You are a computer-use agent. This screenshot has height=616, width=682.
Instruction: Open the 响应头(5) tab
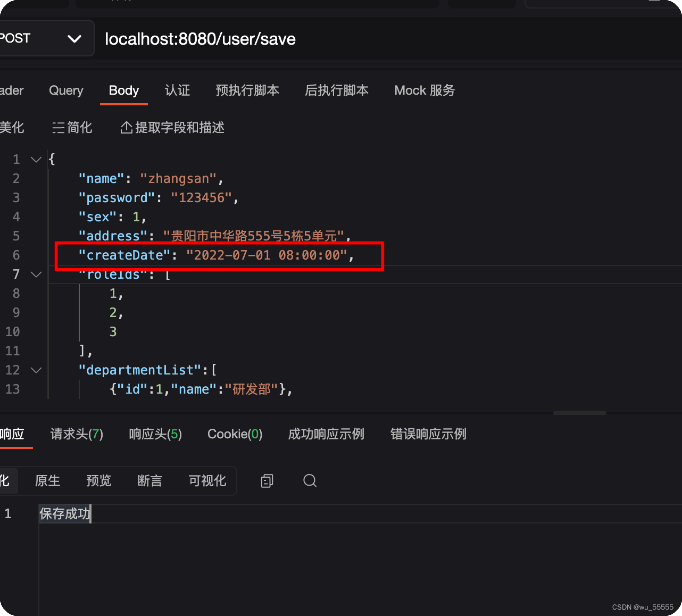[x=155, y=434]
